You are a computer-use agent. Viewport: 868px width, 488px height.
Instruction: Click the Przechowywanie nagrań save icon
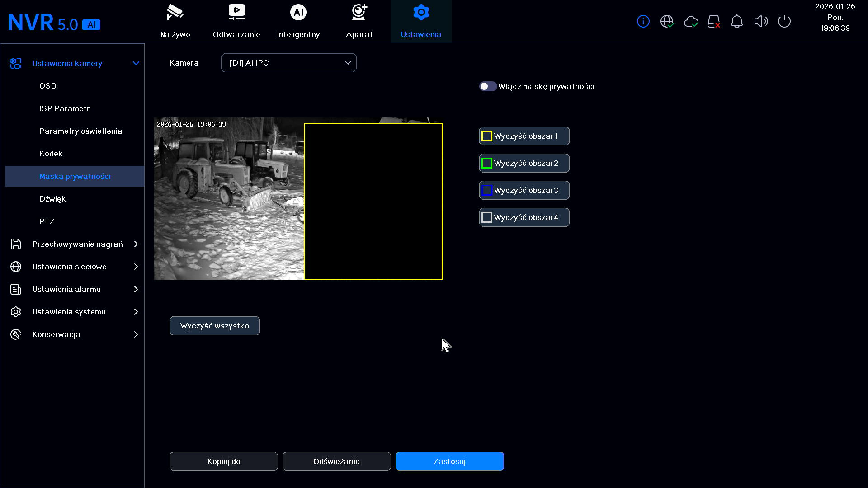[16, 244]
